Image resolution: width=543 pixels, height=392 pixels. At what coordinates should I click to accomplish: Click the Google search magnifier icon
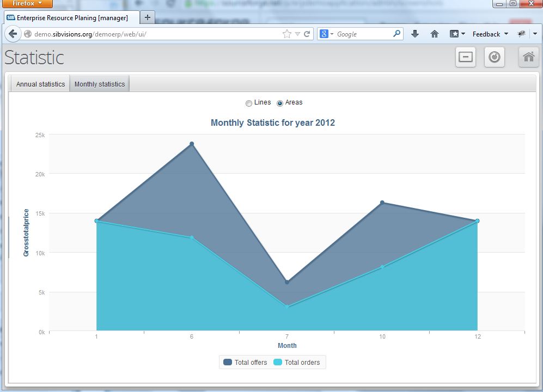(x=396, y=33)
